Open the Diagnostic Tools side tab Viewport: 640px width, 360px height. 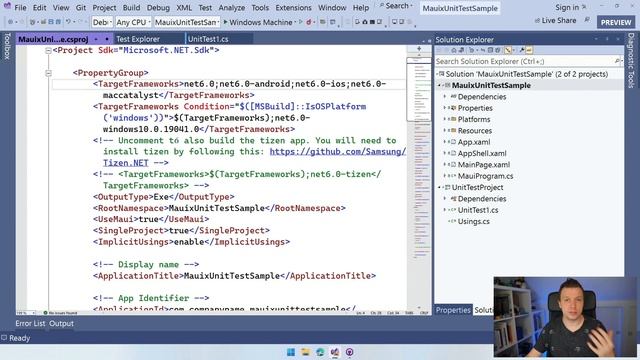pos(631,60)
